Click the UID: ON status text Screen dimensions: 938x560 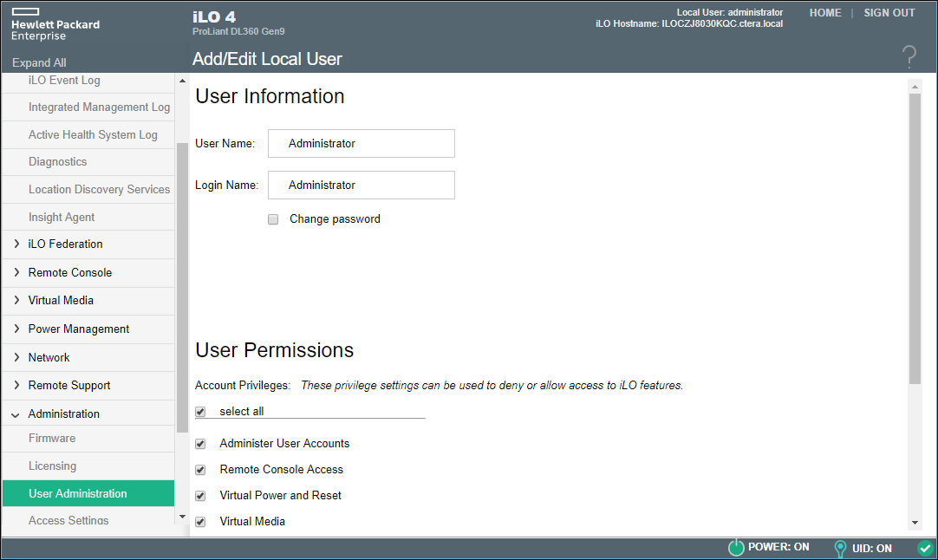tap(871, 548)
